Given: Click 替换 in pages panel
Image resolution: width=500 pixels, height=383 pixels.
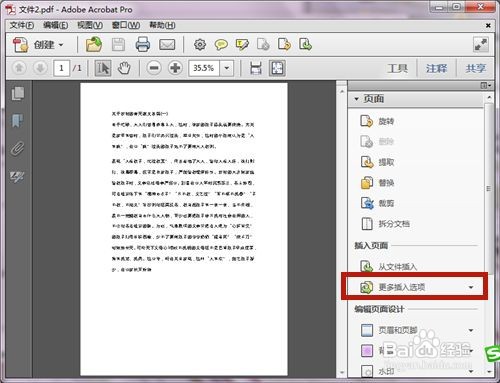Looking at the screenshot, I should [x=378, y=183].
